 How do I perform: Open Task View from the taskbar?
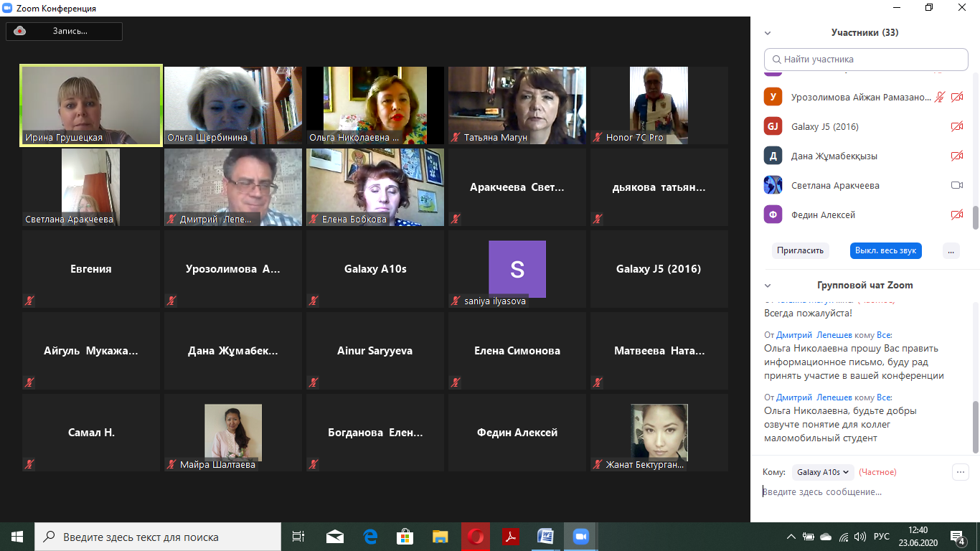(x=298, y=537)
